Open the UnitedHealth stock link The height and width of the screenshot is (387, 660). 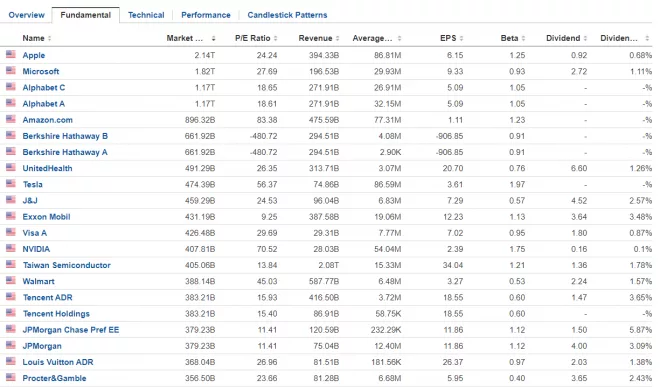click(x=48, y=168)
